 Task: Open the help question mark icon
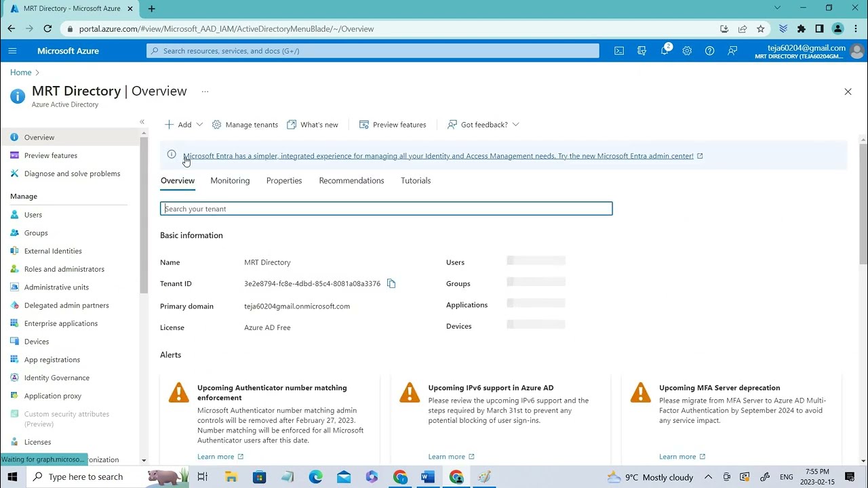(x=709, y=51)
